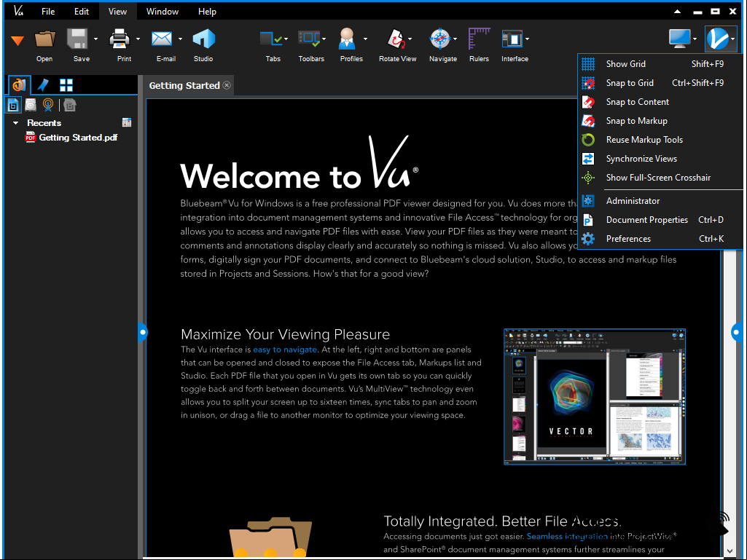Open the File menu
Screen dimensions: 747x560
(x=48, y=12)
